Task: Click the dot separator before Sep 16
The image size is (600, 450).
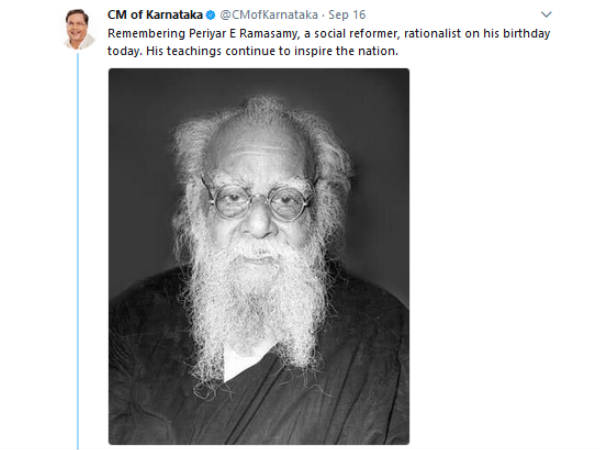Action: click(323, 15)
